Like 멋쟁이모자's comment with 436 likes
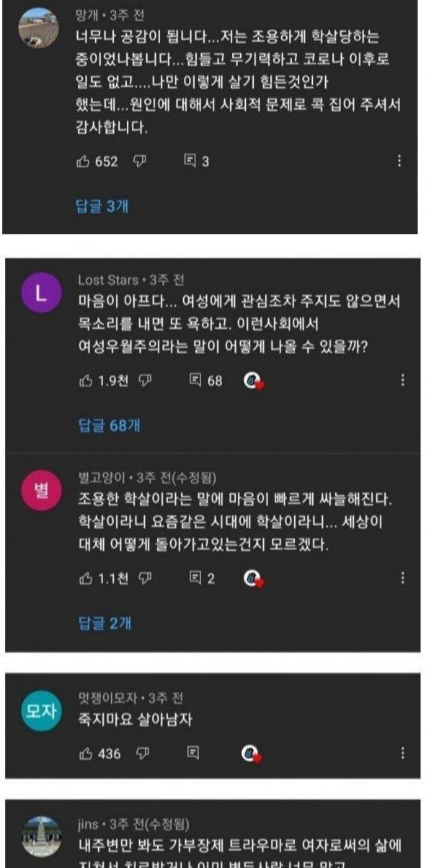434x868 pixels. coord(85,753)
